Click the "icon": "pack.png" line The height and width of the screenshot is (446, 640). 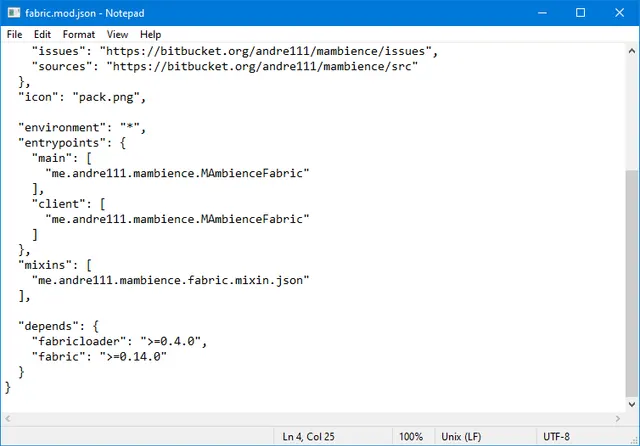click(x=82, y=97)
